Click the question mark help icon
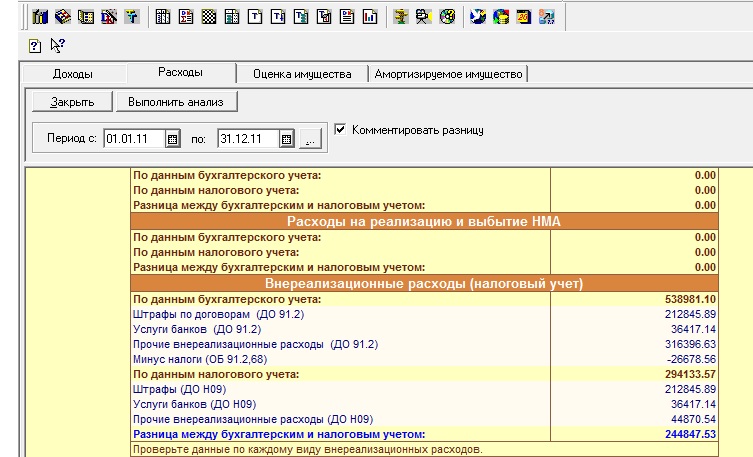The width and height of the screenshot is (753, 457). click(x=35, y=44)
